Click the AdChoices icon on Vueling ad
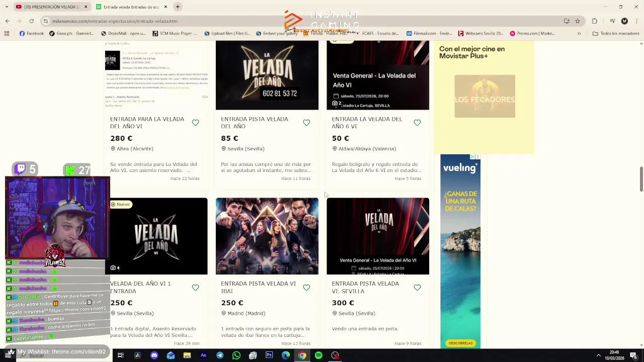Image resolution: width=644 pixels, height=362 pixels. pyautogui.click(x=472, y=157)
